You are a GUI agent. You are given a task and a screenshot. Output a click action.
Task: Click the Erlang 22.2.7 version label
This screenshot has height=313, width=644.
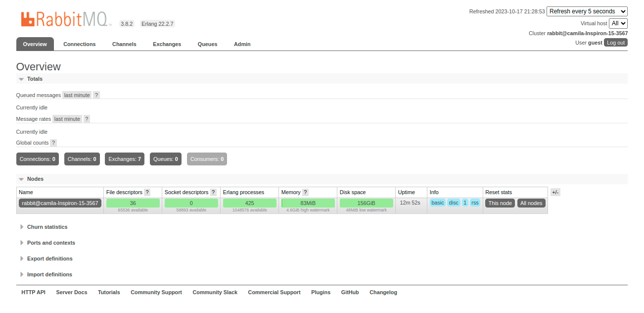157,24
